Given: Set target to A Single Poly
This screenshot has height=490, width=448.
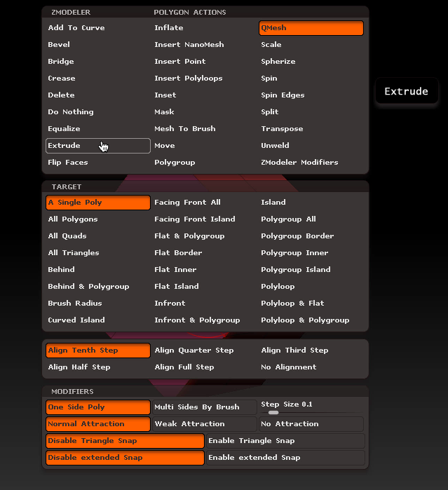Looking at the screenshot, I should tap(98, 203).
